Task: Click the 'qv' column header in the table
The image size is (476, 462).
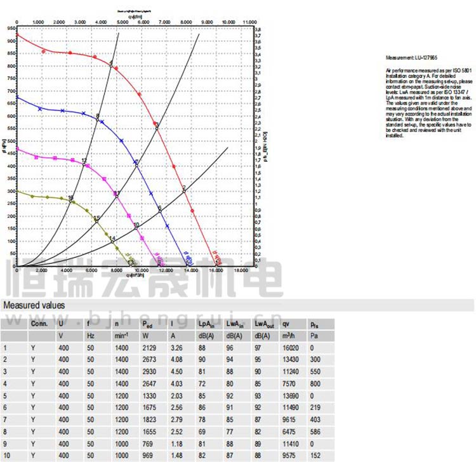Action: click(x=288, y=323)
